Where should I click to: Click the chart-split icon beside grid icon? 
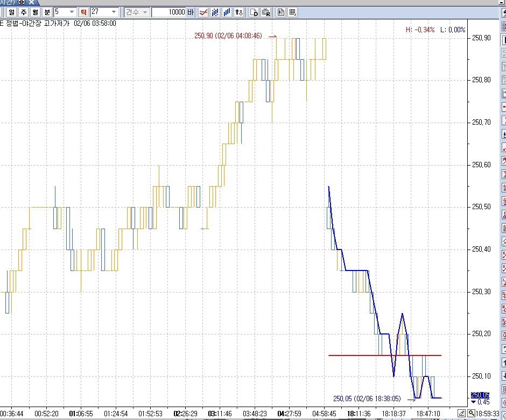[x=281, y=12]
